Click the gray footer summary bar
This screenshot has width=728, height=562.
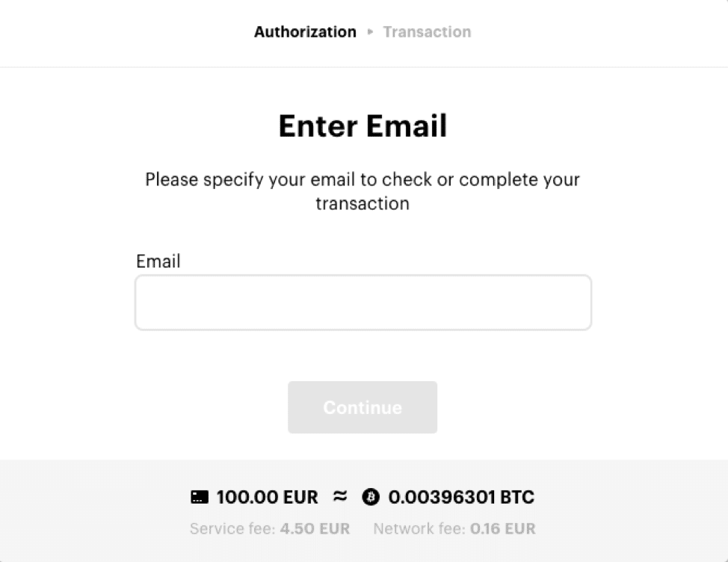[x=364, y=511]
